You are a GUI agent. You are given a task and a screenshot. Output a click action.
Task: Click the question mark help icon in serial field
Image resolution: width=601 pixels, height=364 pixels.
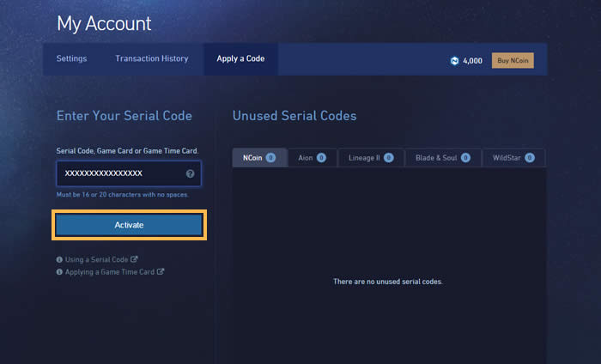coord(190,173)
